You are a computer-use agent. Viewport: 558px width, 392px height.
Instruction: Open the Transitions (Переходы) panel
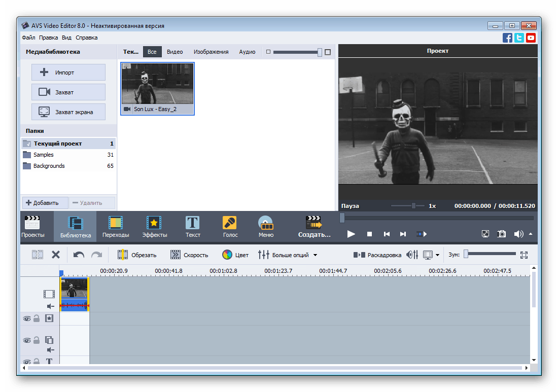click(x=116, y=227)
